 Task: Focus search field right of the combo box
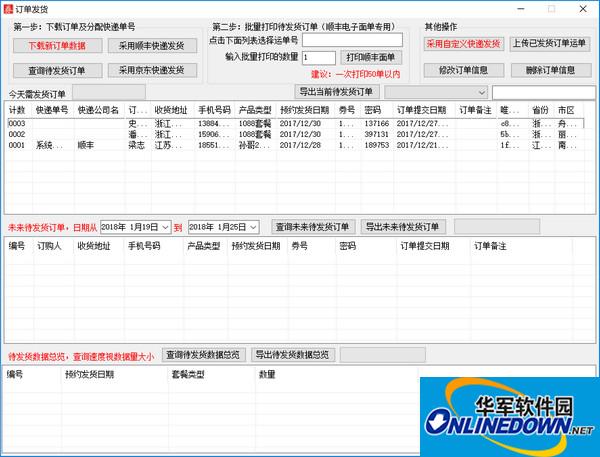[x=544, y=92]
